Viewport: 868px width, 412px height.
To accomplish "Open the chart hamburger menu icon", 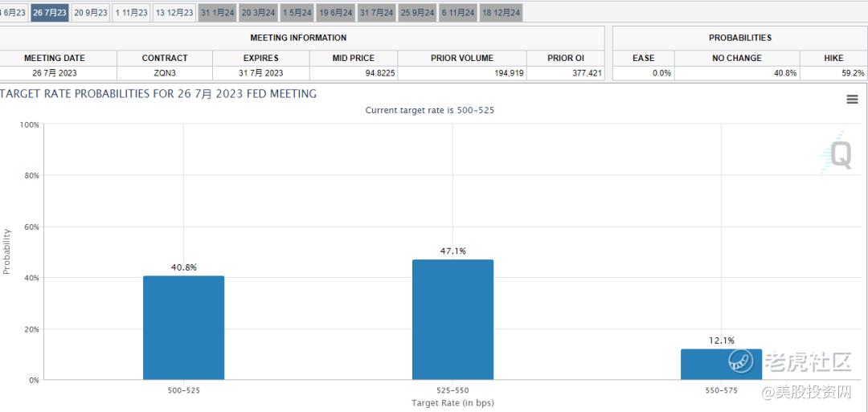I will [852, 99].
